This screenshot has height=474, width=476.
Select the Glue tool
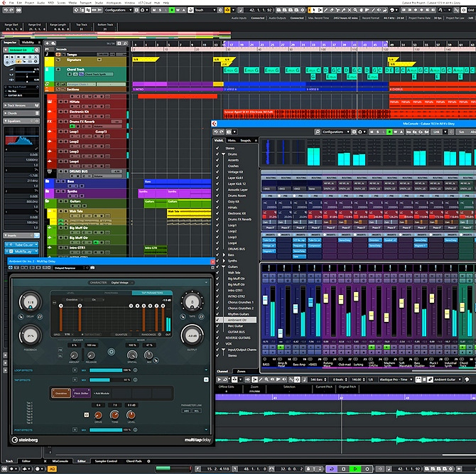(344, 10)
